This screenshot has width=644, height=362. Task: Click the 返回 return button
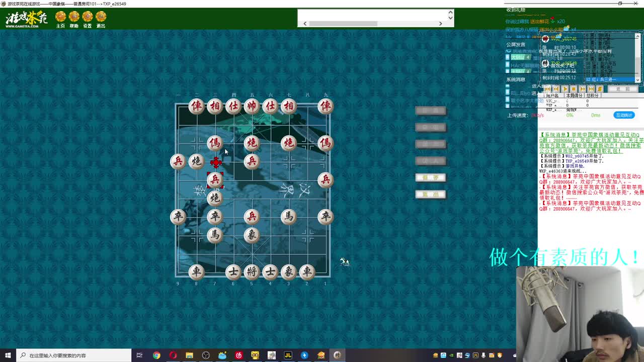point(623,89)
